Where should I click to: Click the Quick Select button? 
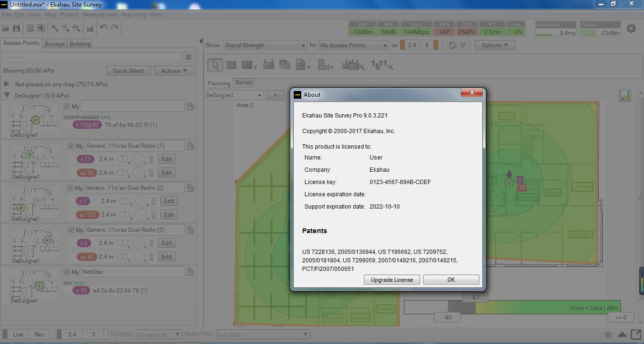click(128, 71)
